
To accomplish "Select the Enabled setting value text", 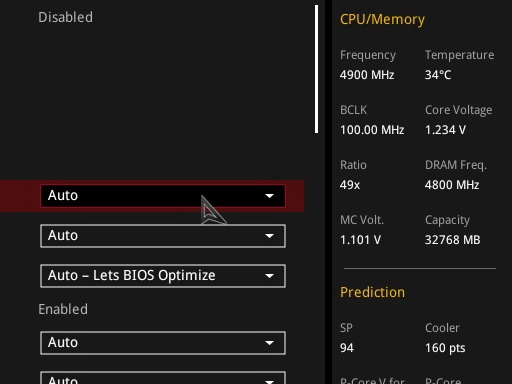I will point(63,309).
